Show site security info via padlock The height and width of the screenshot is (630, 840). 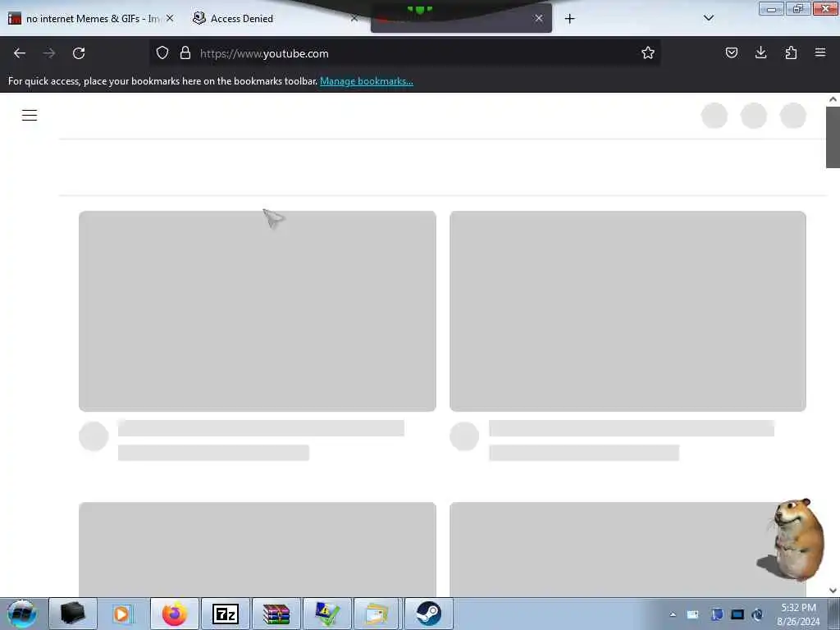(x=185, y=52)
